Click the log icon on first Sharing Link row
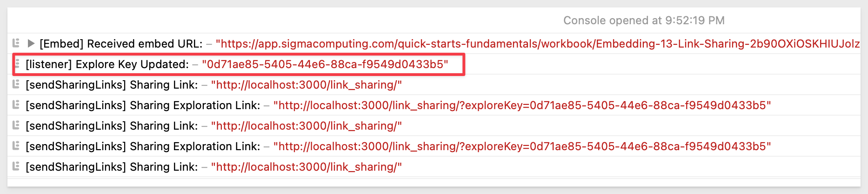The height and width of the screenshot is (194, 868). pos(16,84)
